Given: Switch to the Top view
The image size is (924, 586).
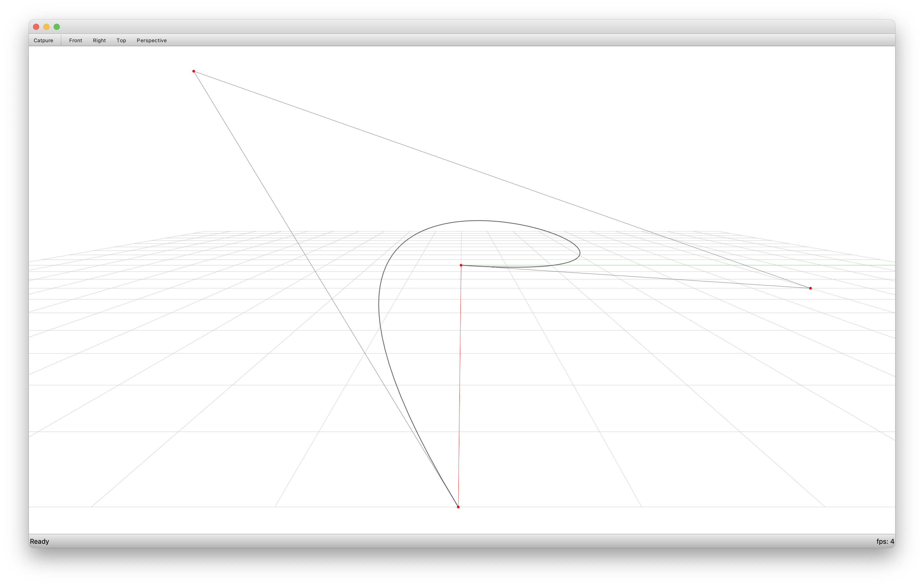Looking at the screenshot, I should (x=121, y=40).
